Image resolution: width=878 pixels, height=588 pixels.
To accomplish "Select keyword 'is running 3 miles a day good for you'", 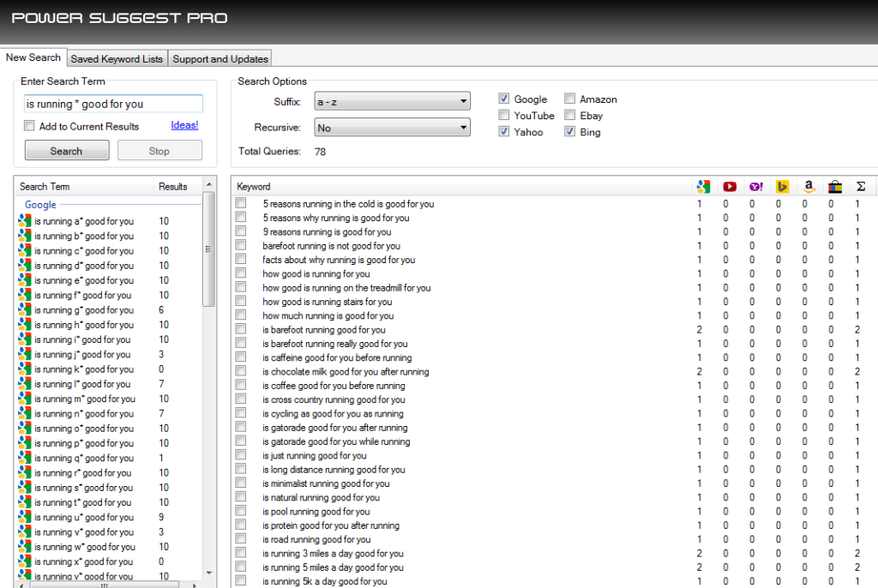I will [x=333, y=553].
